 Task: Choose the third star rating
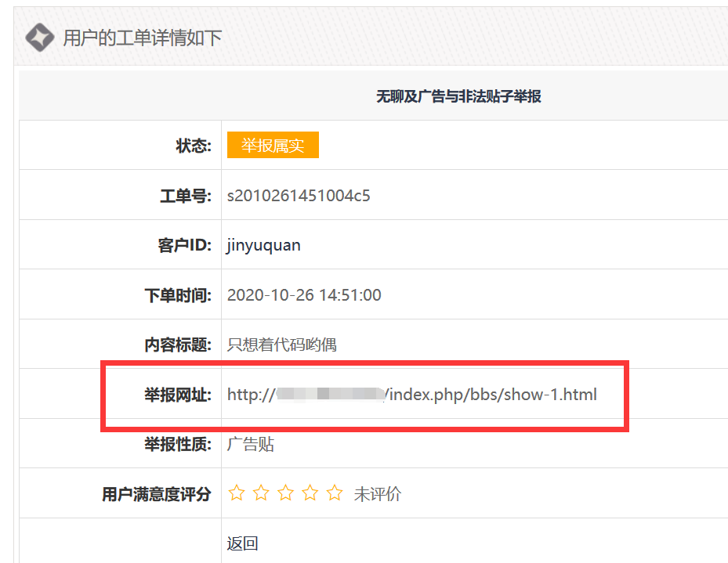tap(285, 493)
